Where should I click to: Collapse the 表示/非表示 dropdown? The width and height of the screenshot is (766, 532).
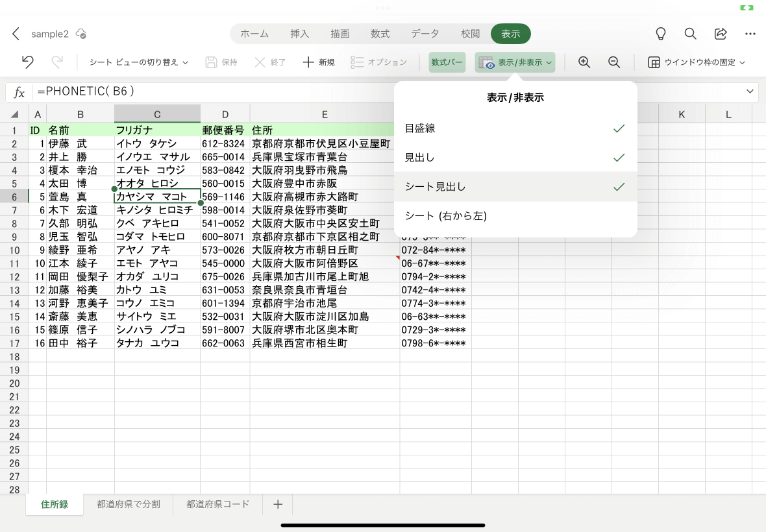[515, 62]
